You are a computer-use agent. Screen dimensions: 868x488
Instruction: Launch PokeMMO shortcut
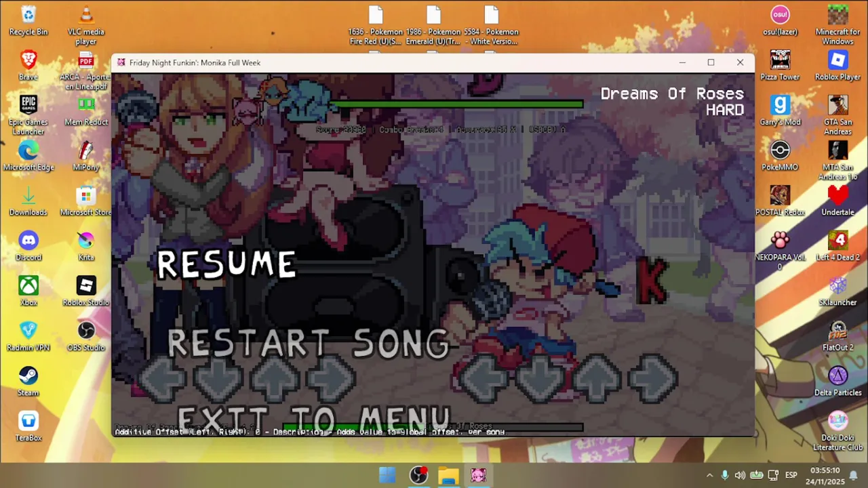(780, 155)
